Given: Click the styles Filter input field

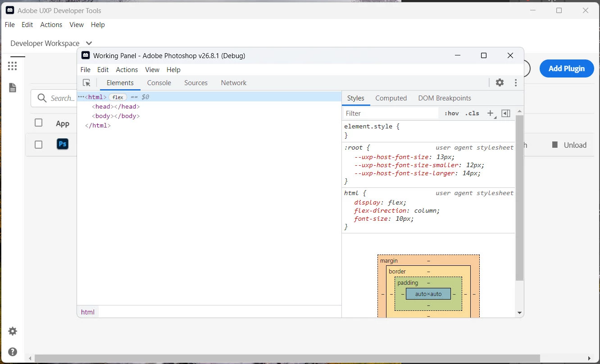Looking at the screenshot, I should coord(391,114).
